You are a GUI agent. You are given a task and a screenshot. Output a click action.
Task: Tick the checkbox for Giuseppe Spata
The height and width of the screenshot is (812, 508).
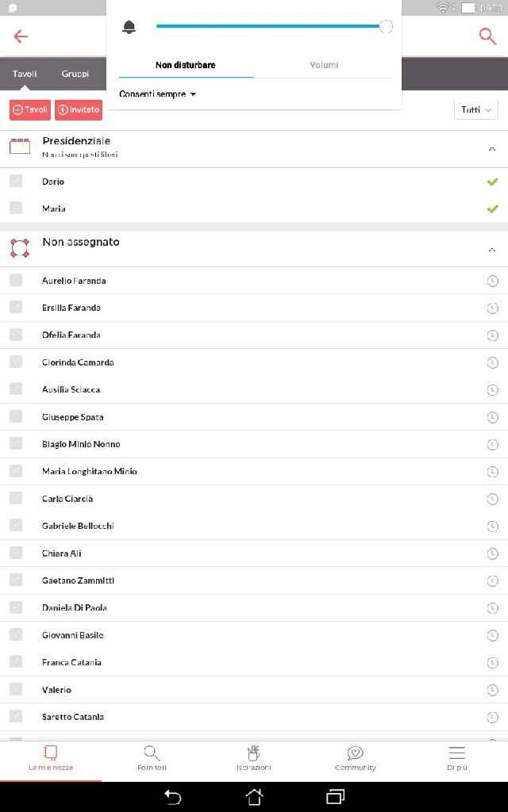[16, 416]
